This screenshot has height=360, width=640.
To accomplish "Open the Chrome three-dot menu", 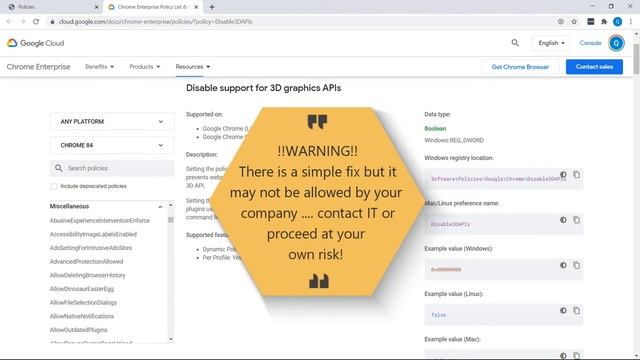I will tap(631, 22).
